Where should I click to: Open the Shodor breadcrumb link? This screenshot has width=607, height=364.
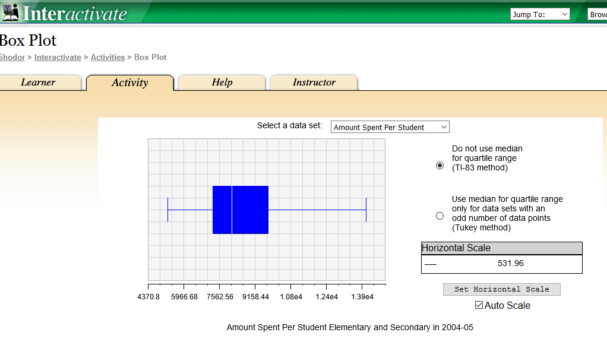coord(12,58)
